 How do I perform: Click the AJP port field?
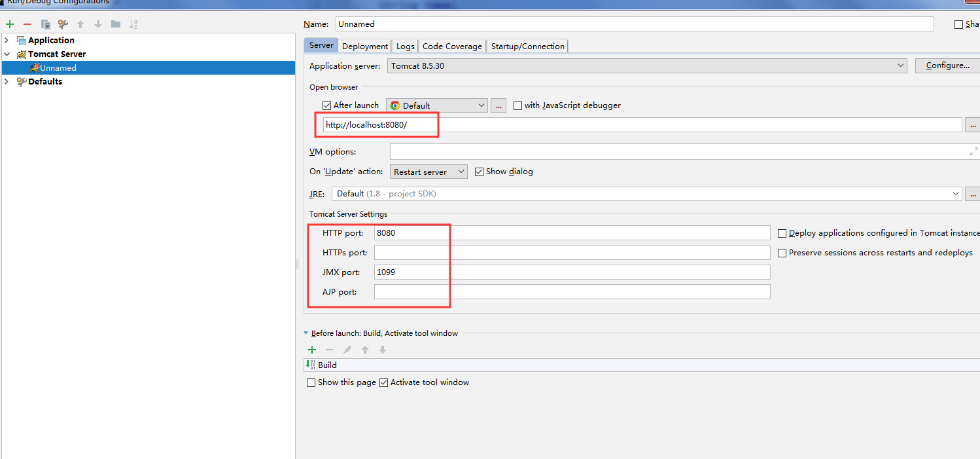(x=572, y=292)
